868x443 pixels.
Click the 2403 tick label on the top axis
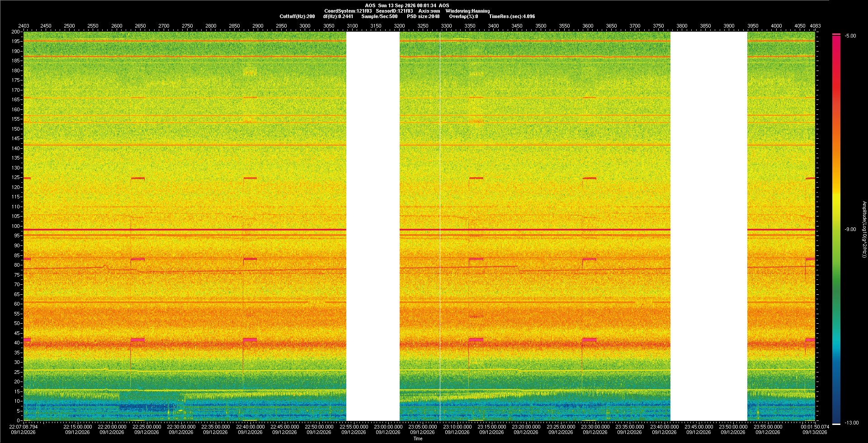[x=24, y=26]
